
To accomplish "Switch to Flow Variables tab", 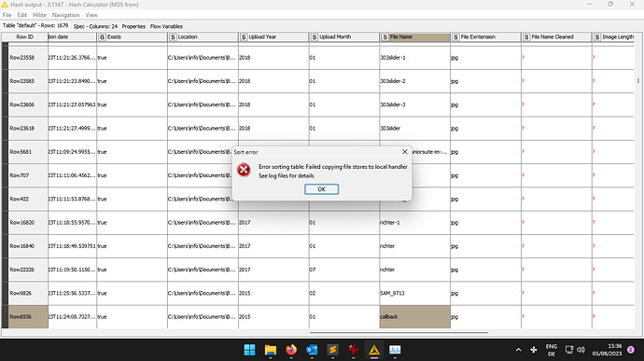I will [x=166, y=26].
